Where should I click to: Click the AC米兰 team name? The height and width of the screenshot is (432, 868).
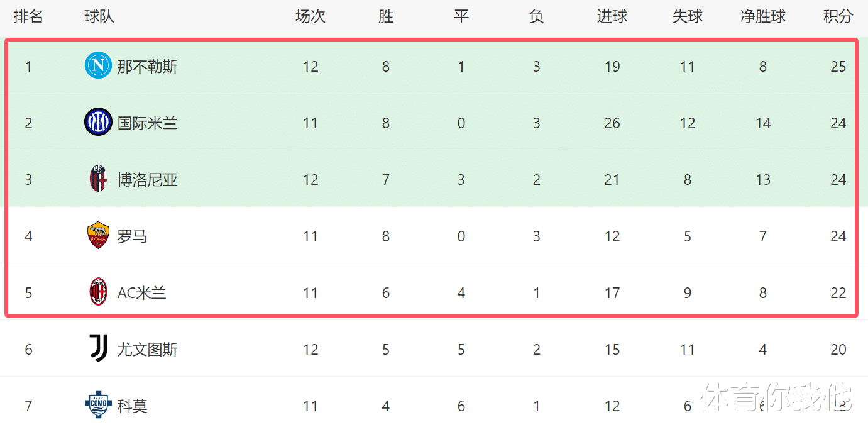click(141, 293)
